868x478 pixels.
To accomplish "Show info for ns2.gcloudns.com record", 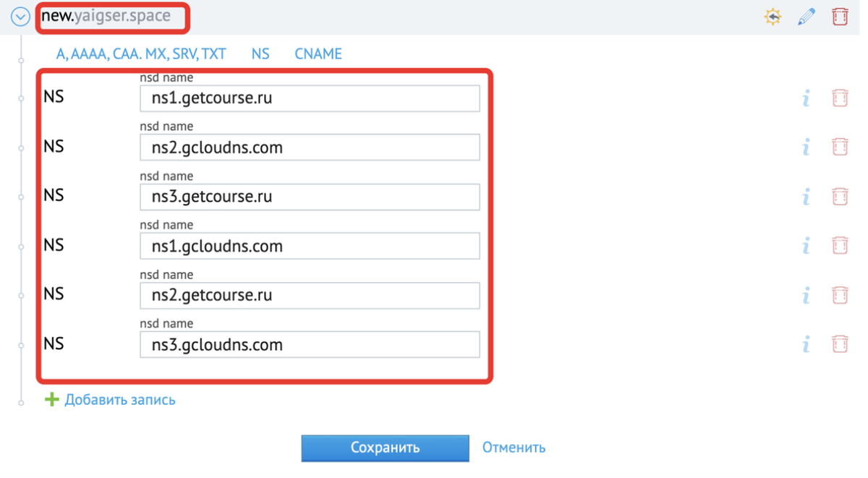I will coord(806,147).
